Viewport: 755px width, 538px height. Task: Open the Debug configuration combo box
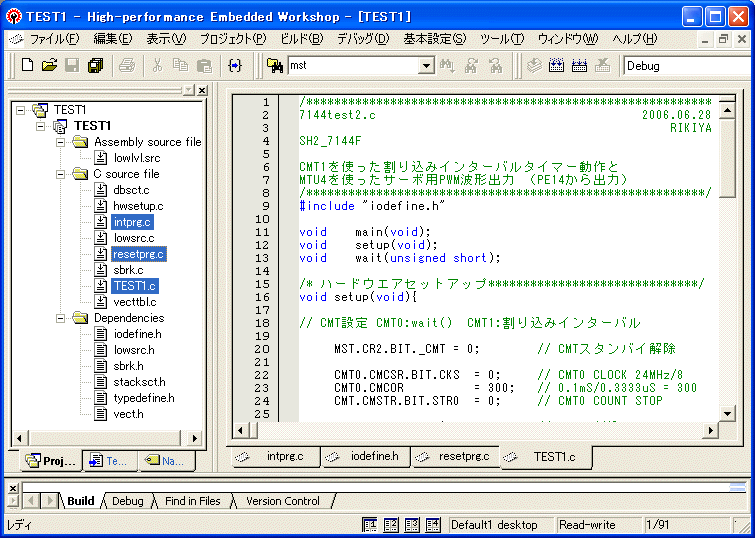[685, 66]
